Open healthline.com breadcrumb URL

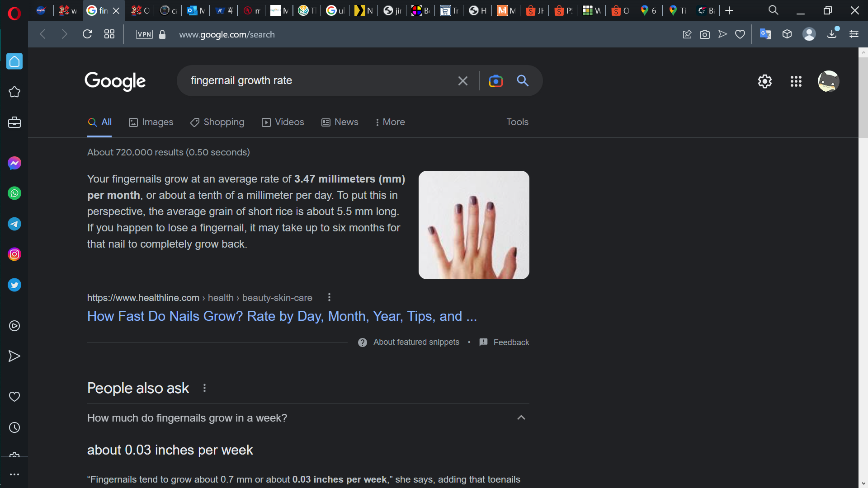click(199, 298)
